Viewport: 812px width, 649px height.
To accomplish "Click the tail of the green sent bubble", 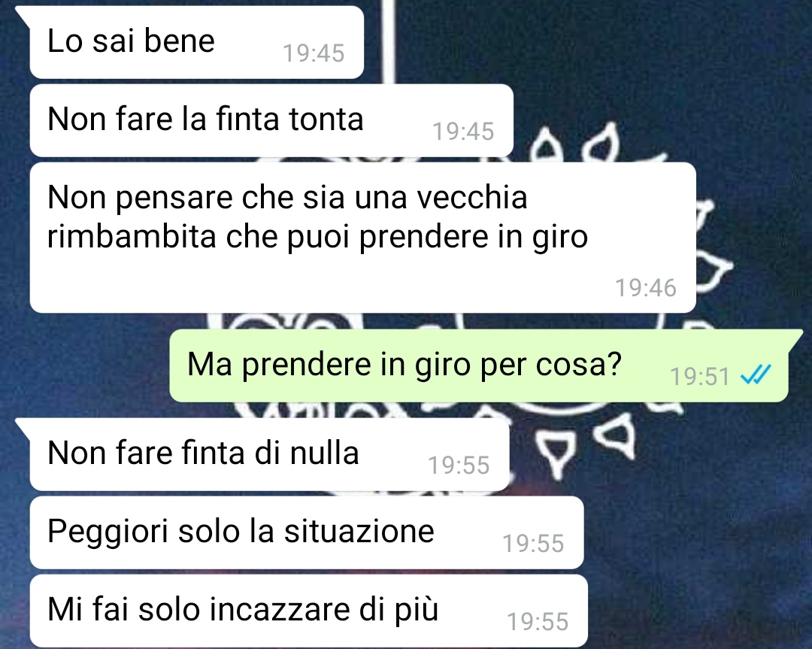I will pyautogui.click(x=795, y=338).
